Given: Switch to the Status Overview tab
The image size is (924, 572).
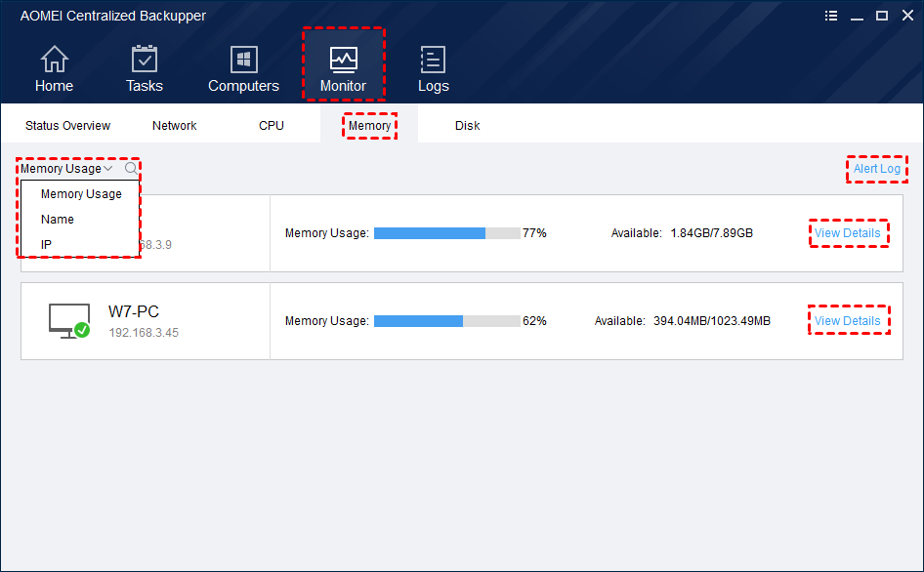Looking at the screenshot, I should [x=67, y=126].
